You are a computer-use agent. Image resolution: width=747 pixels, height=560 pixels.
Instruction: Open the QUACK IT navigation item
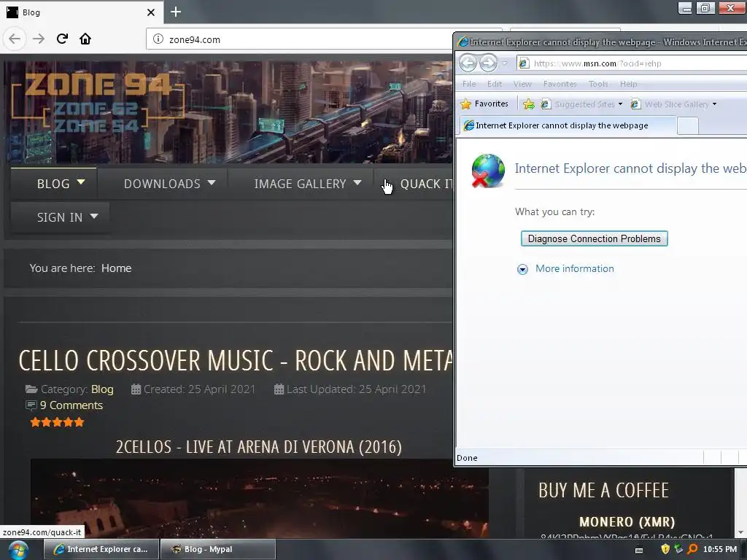click(x=426, y=184)
